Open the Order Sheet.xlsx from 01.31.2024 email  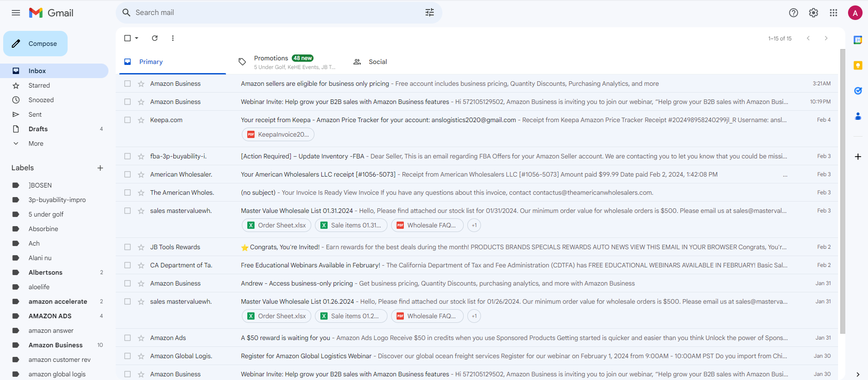pyautogui.click(x=276, y=225)
